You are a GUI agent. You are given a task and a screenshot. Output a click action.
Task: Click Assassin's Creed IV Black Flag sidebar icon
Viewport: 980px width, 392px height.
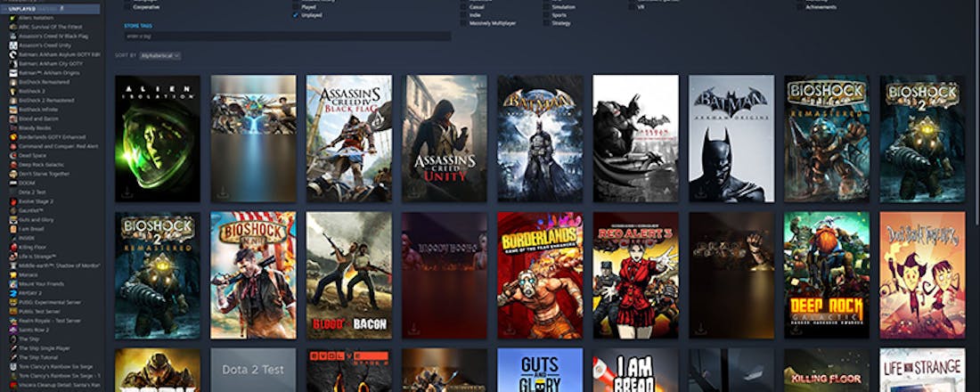12,37
